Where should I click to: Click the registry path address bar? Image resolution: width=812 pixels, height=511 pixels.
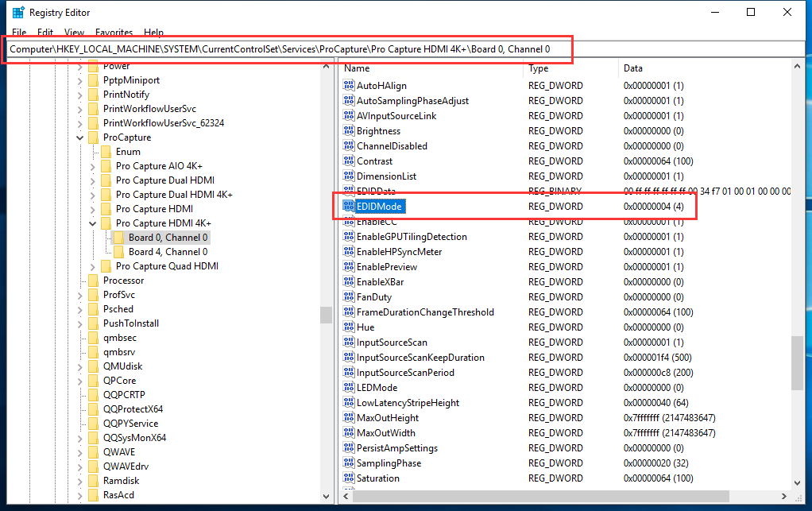[x=406, y=49]
